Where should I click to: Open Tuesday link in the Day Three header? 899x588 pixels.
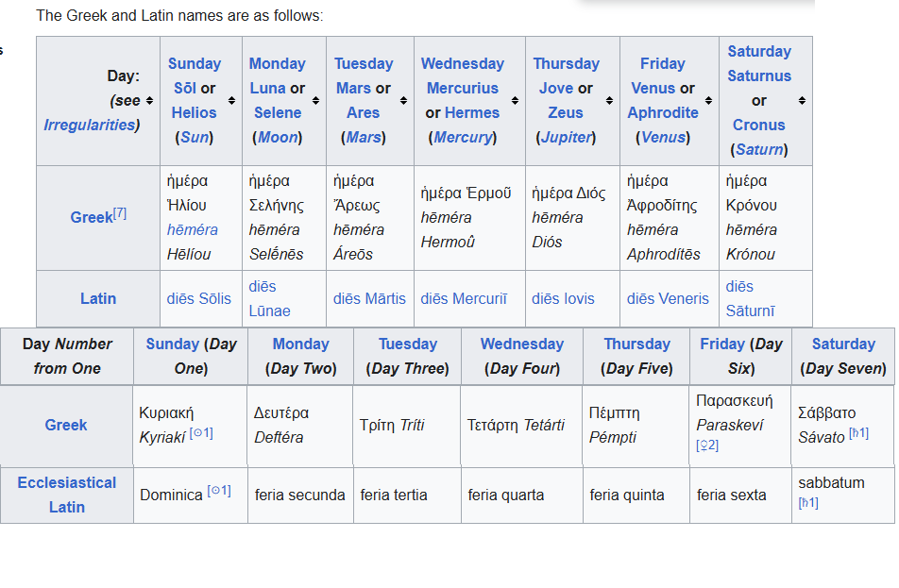(x=408, y=344)
